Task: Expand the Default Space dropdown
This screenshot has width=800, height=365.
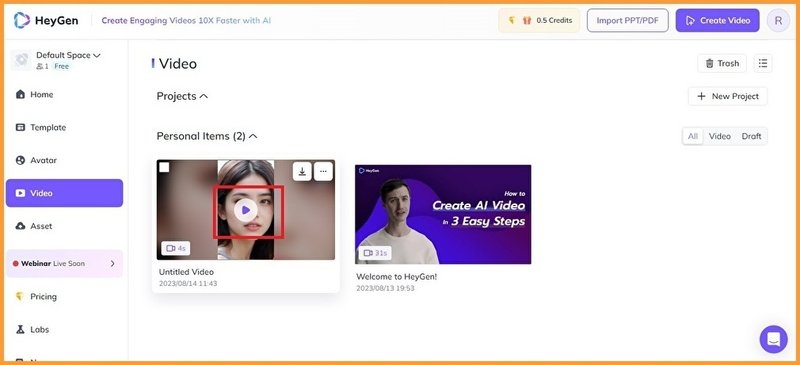Action: tap(68, 55)
